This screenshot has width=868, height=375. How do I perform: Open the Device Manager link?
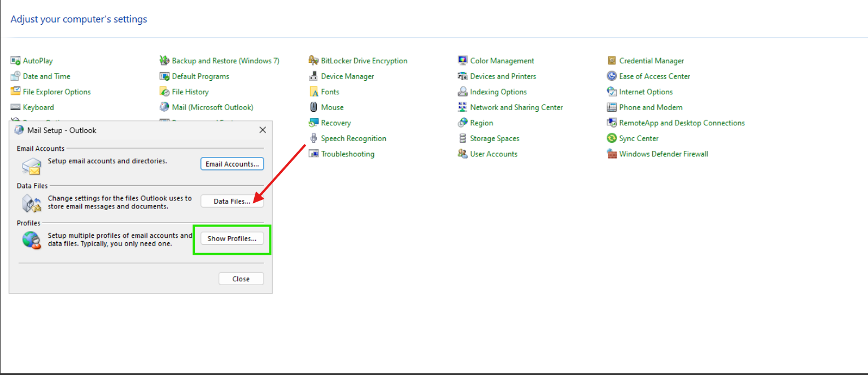coord(348,76)
